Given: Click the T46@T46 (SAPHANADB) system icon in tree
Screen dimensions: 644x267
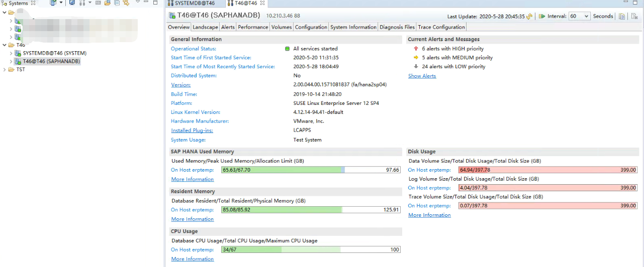Looking at the screenshot, I should tap(18, 61).
